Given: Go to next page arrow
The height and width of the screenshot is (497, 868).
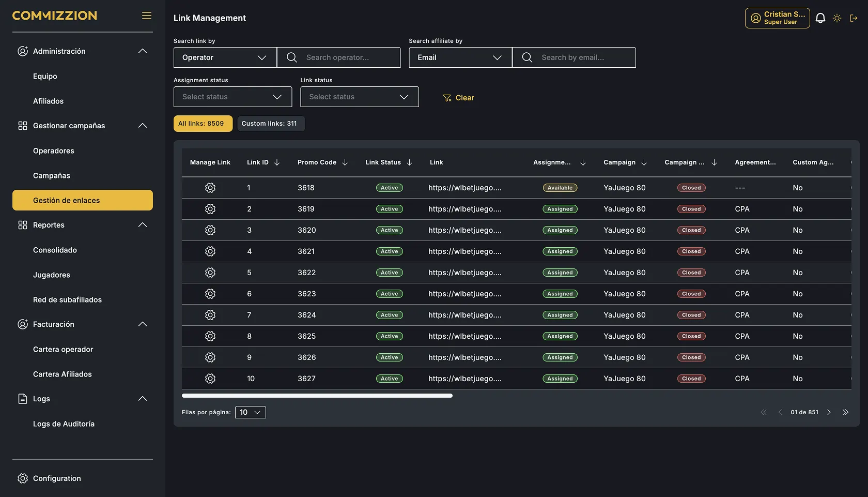Looking at the screenshot, I should click(829, 412).
